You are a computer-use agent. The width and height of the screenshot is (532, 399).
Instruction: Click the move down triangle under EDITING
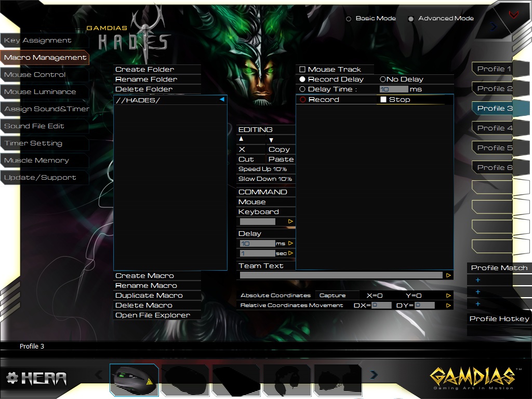click(x=271, y=140)
